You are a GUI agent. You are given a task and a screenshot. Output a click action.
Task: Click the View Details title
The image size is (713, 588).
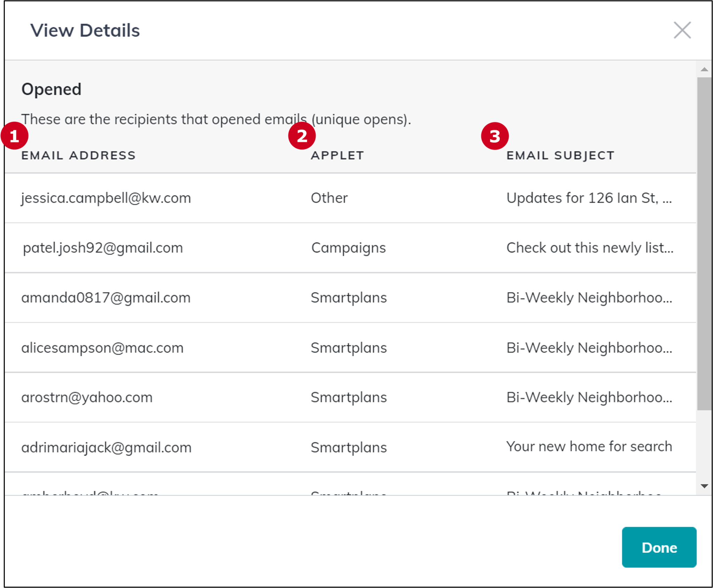[85, 30]
